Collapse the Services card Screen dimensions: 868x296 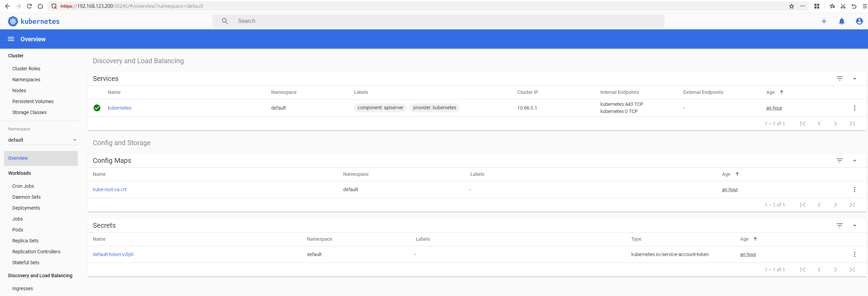tap(854, 79)
